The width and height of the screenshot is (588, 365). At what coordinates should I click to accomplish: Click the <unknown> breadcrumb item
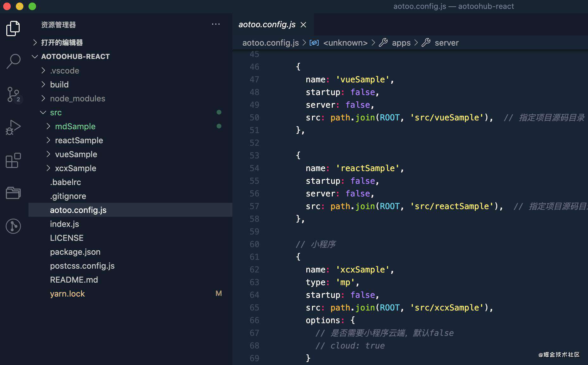(345, 43)
